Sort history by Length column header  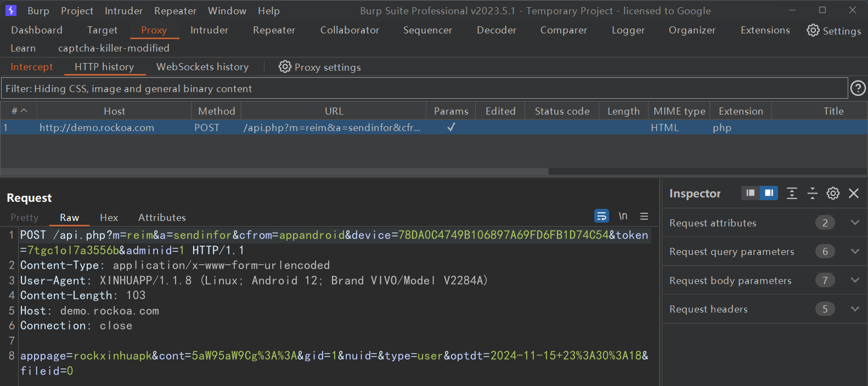[623, 111]
